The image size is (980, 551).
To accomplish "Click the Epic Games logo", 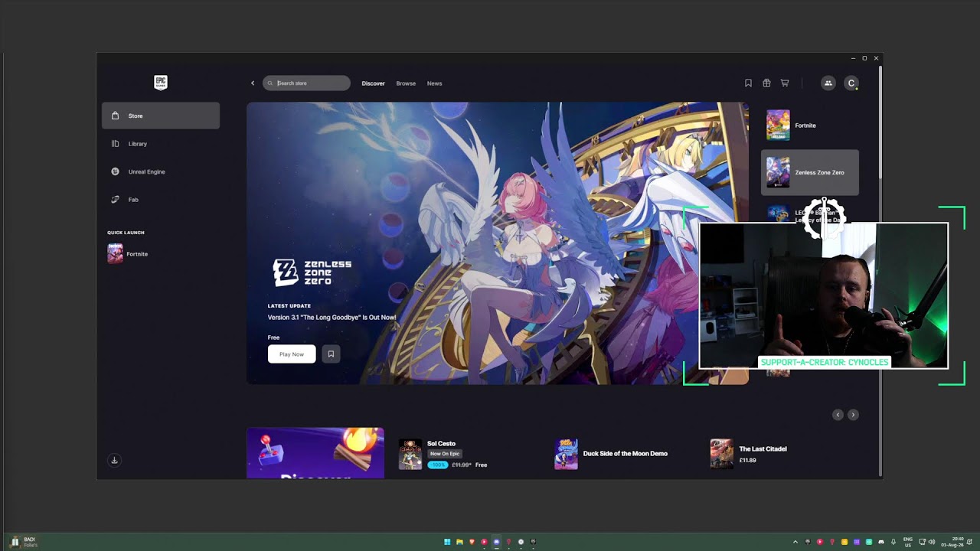I will click(x=161, y=83).
